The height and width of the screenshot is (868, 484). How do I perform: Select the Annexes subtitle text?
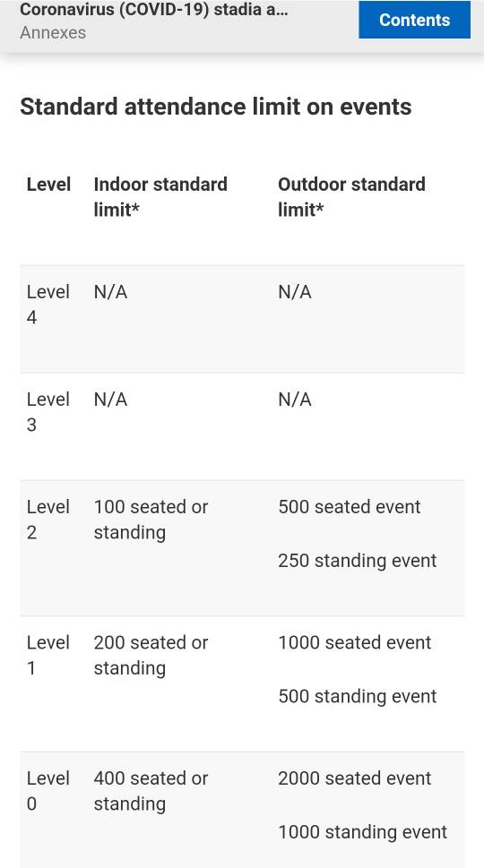(x=53, y=32)
